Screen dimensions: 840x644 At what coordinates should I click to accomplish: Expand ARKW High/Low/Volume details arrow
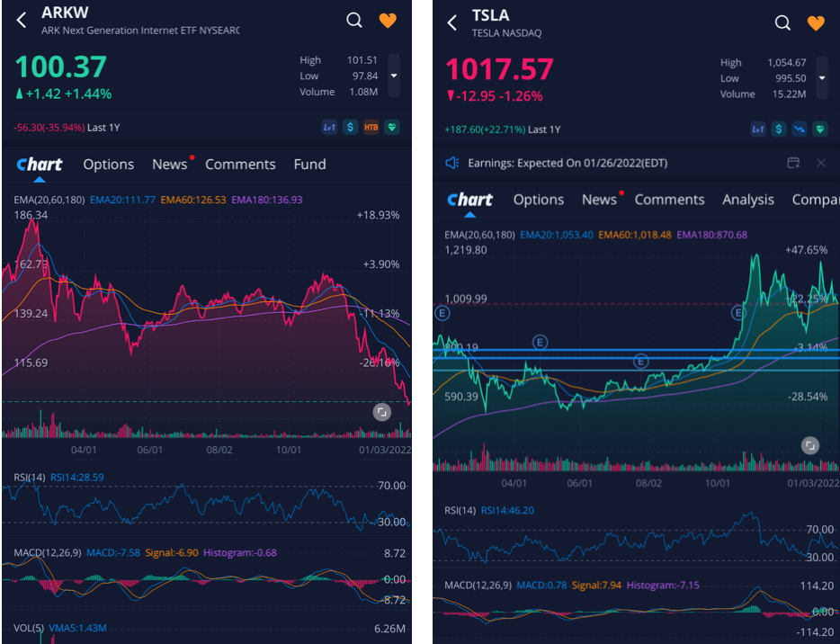click(394, 76)
